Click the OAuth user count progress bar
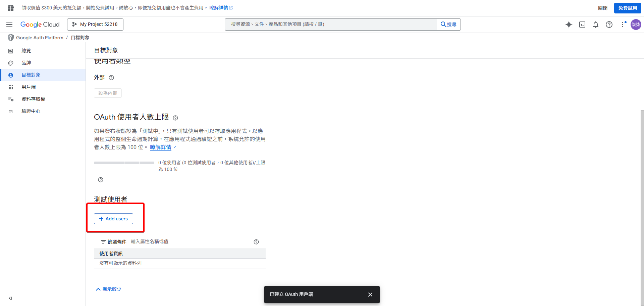The image size is (644, 306). (124, 163)
